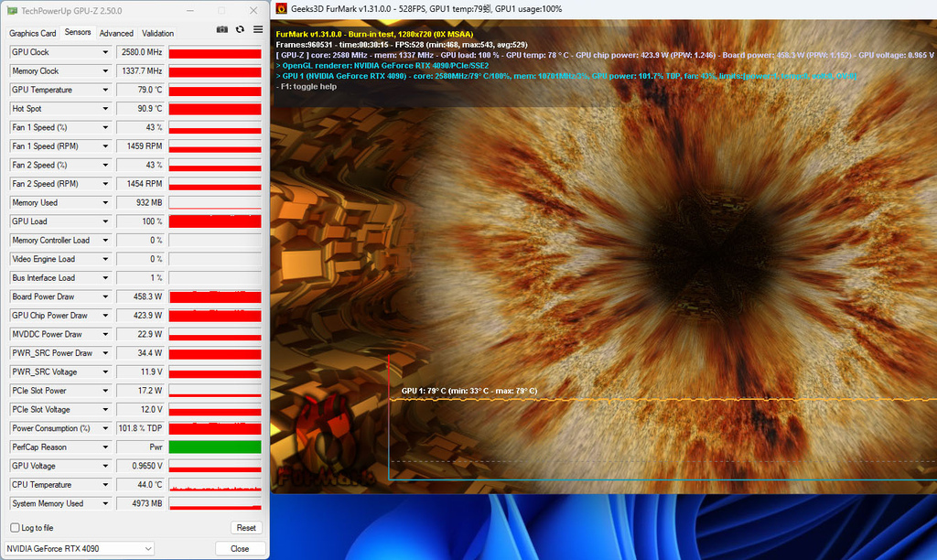This screenshot has height=560, width=937.
Task: Expand the Fan 1 Speed (%) dropdown
Action: pyautogui.click(x=105, y=127)
